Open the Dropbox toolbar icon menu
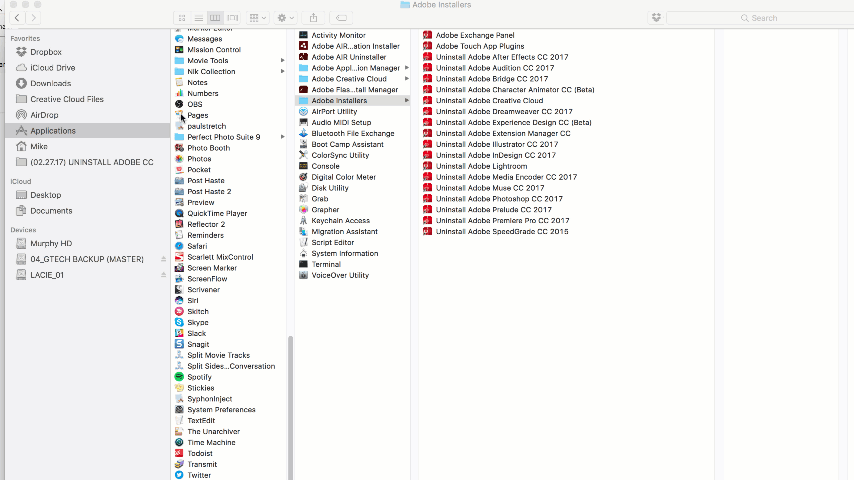Screen dimensions: 854x480 656,18
